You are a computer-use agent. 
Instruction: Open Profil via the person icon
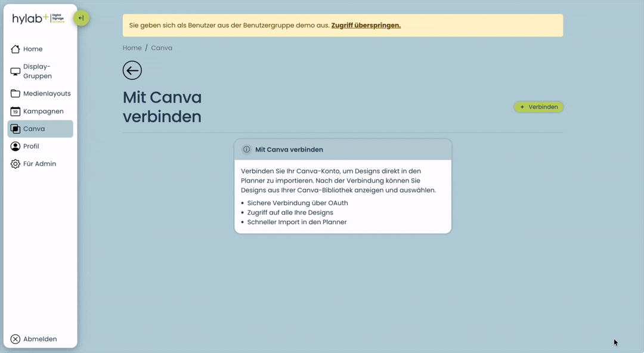(15, 146)
